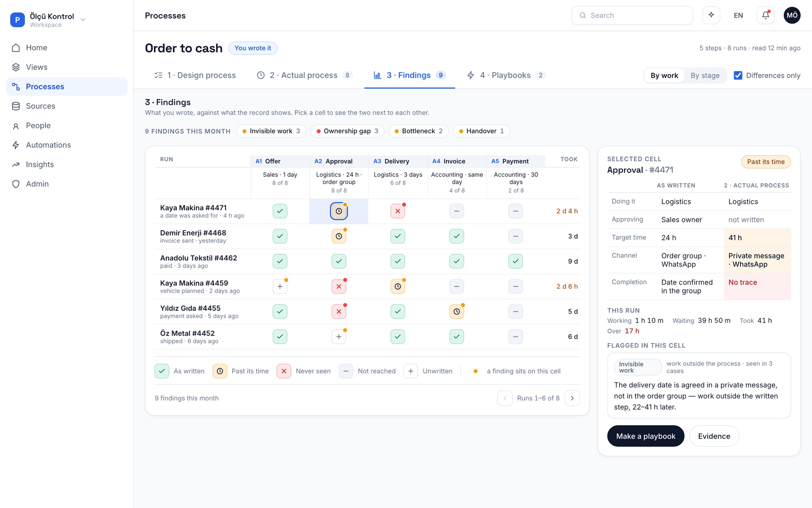Select Kaya Makina #4459 Approval never-seen cell
The height and width of the screenshot is (508, 812).
339,287
